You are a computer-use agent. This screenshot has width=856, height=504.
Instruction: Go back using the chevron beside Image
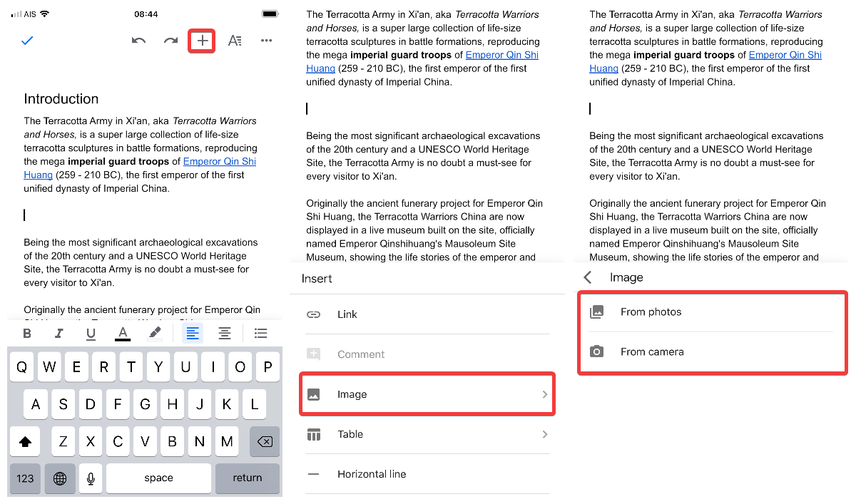(x=588, y=277)
